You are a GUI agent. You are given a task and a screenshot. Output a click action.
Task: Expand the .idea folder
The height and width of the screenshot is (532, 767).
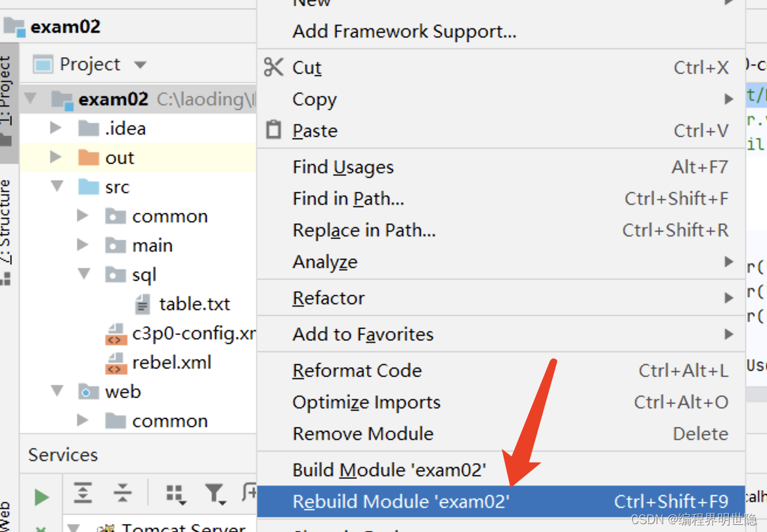coord(56,128)
